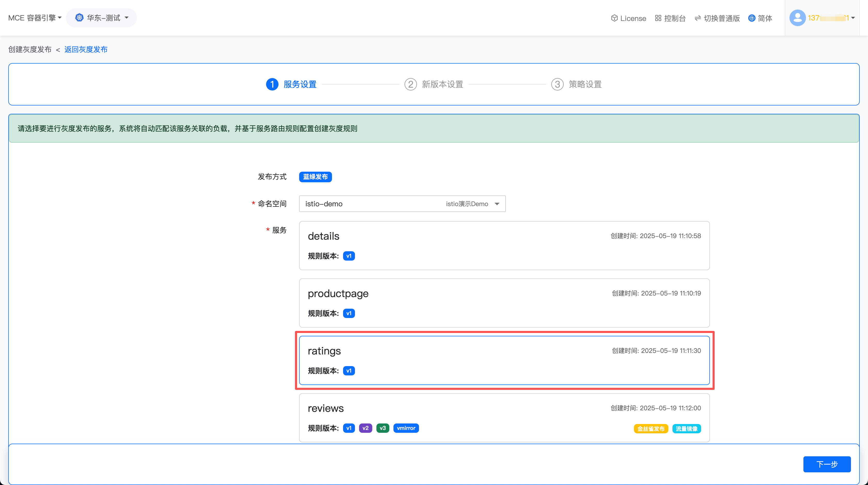Open the MCE 容器引擎 dropdown menu
This screenshot has width=868, height=485.
click(x=35, y=18)
